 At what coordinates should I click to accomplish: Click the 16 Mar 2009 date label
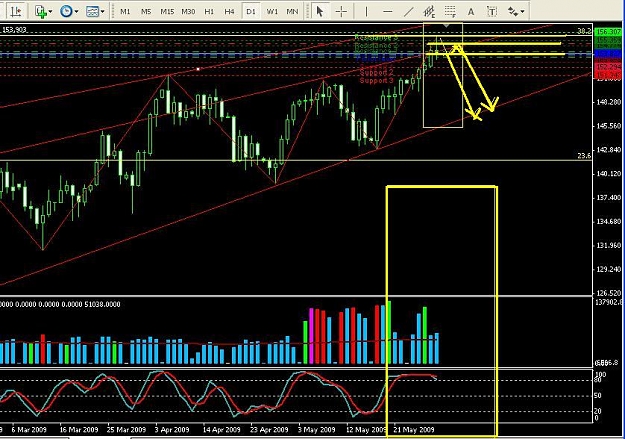79,430
